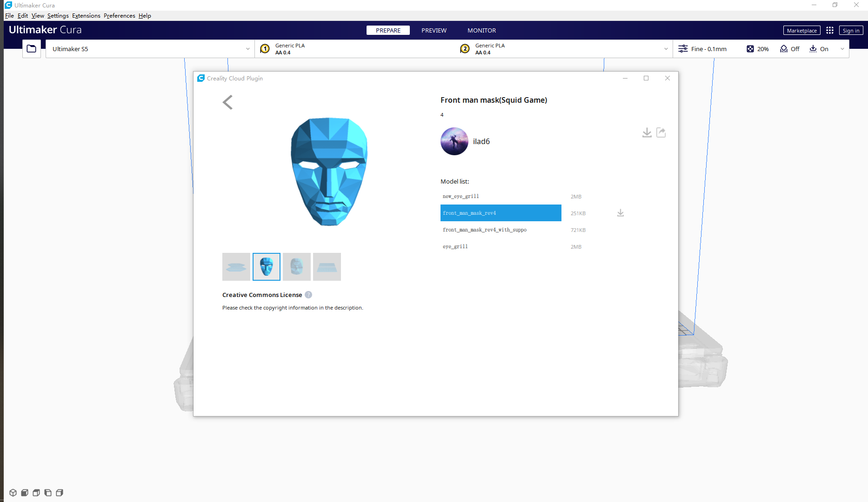Click the 721KB file size text
This screenshot has height=502, width=868.
point(578,230)
